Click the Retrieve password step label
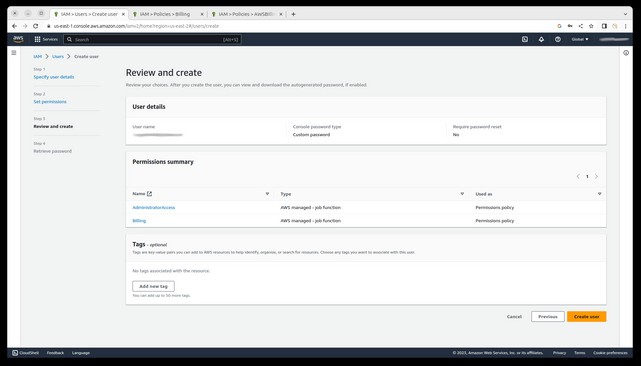 (x=52, y=151)
